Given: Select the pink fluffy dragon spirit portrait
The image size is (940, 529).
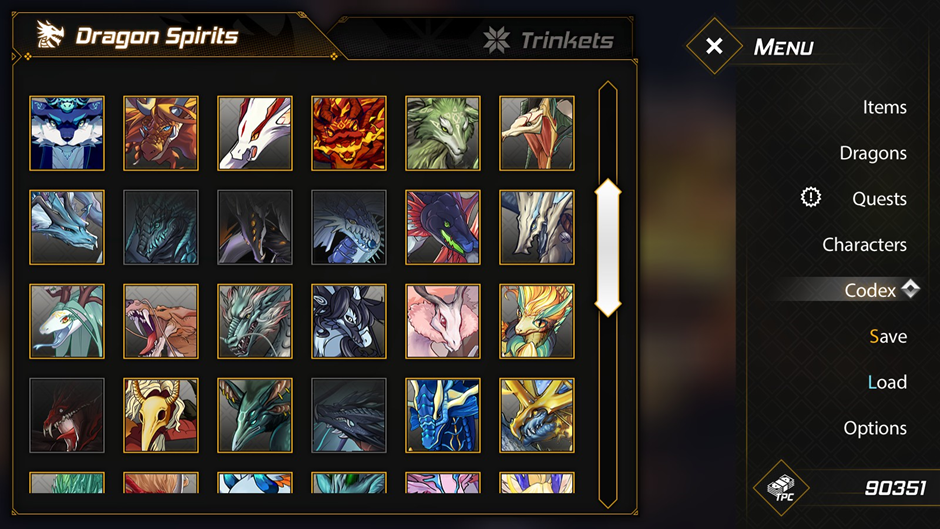Looking at the screenshot, I should tap(442, 321).
